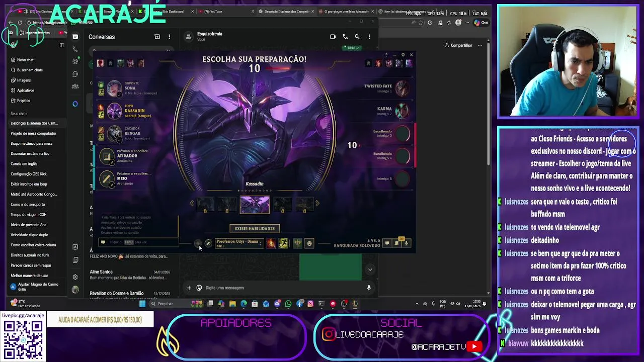Change the second summoner spell

pos(283,243)
